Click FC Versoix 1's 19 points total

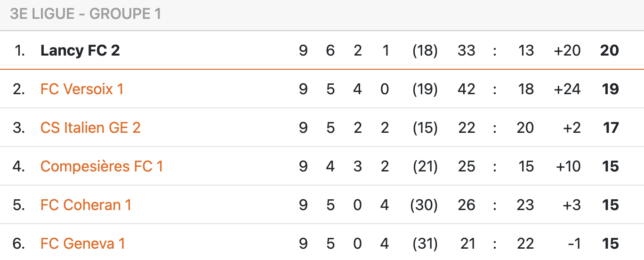(610, 89)
